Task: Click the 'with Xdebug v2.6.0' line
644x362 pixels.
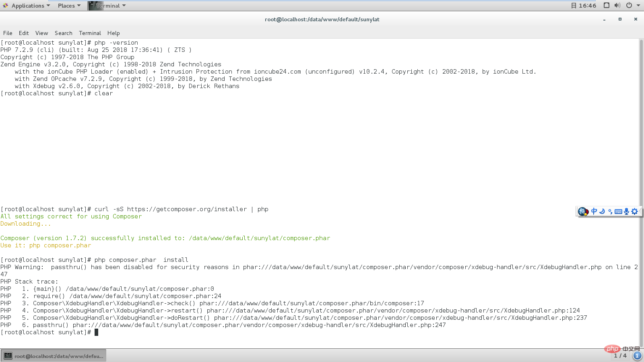Action: point(127,86)
